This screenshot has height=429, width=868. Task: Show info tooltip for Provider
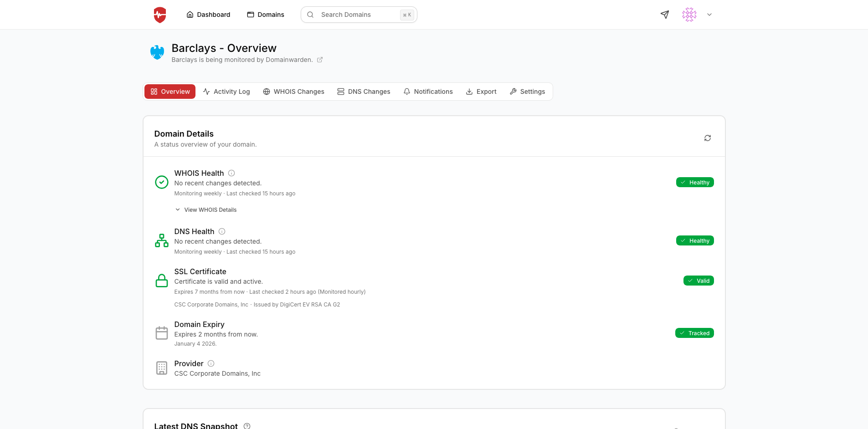[x=211, y=363]
